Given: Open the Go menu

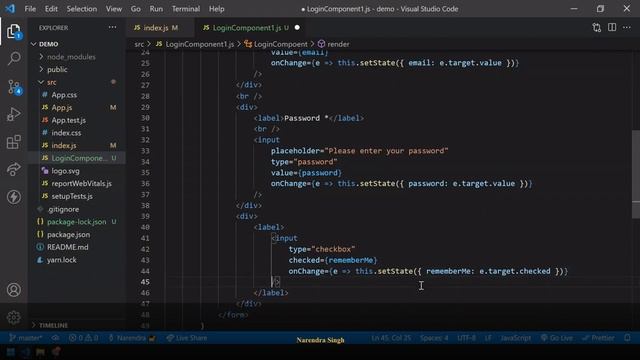Looking at the screenshot, I should click(136, 9).
